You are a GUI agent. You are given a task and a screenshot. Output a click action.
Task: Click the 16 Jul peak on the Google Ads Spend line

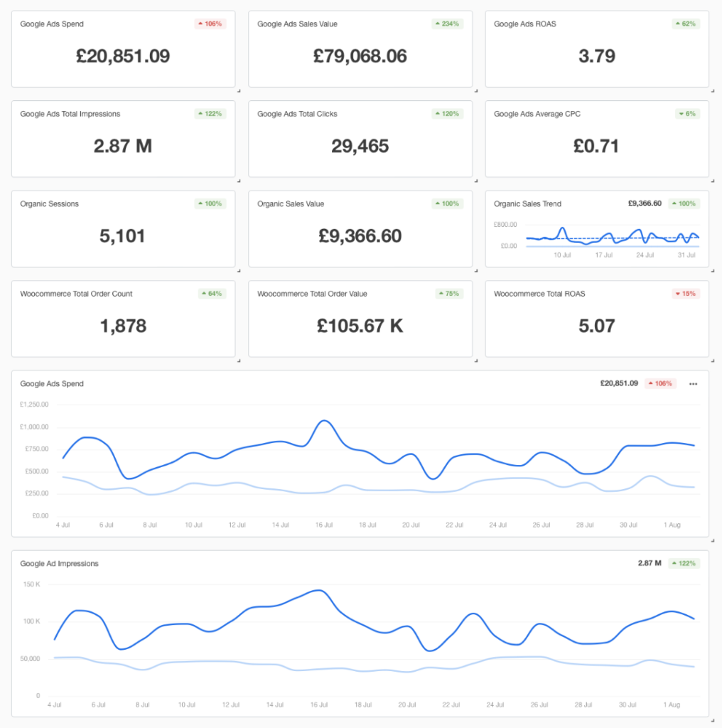click(324, 421)
